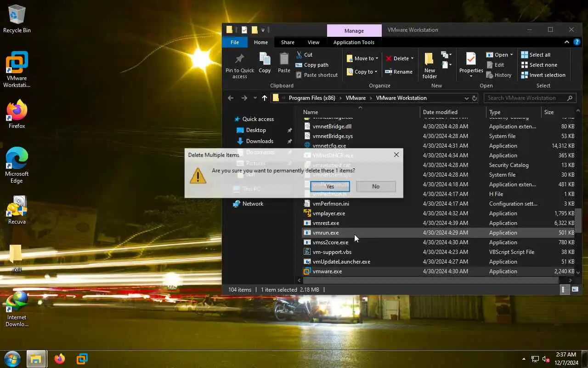Image resolution: width=588 pixels, height=368 pixels.
Task: Click the Rename command
Action: pyautogui.click(x=399, y=72)
